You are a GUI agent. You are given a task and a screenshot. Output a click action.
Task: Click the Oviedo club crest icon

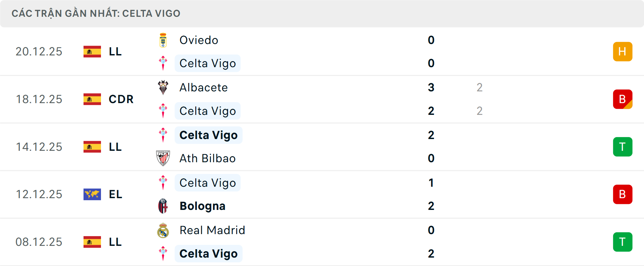coord(163,40)
